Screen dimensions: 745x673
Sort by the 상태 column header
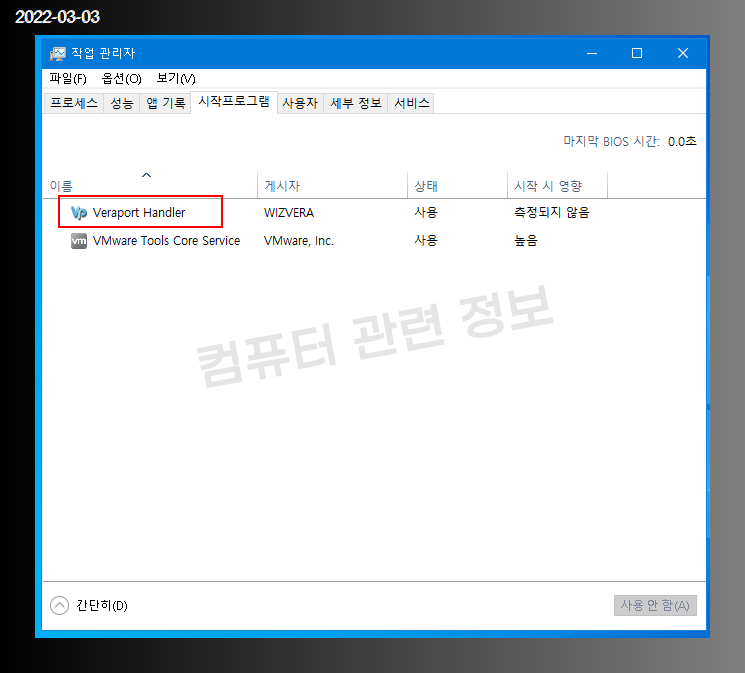tap(458, 185)
